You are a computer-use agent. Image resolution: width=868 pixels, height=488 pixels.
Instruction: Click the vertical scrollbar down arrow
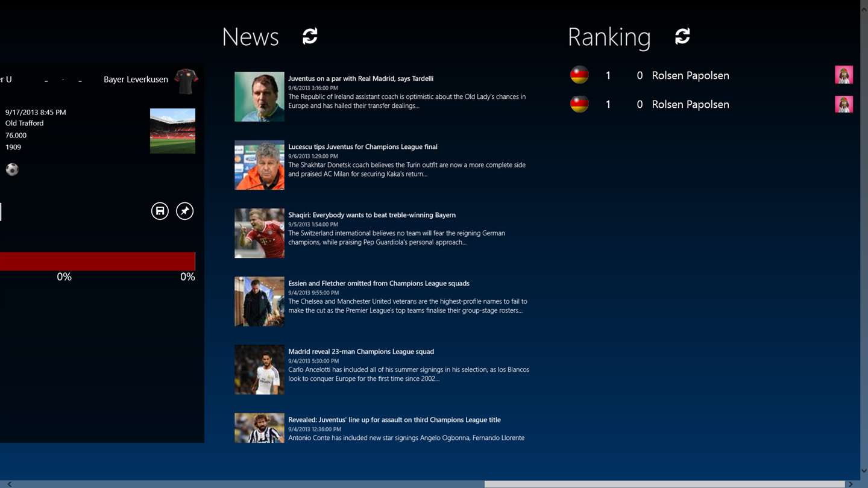864,471
